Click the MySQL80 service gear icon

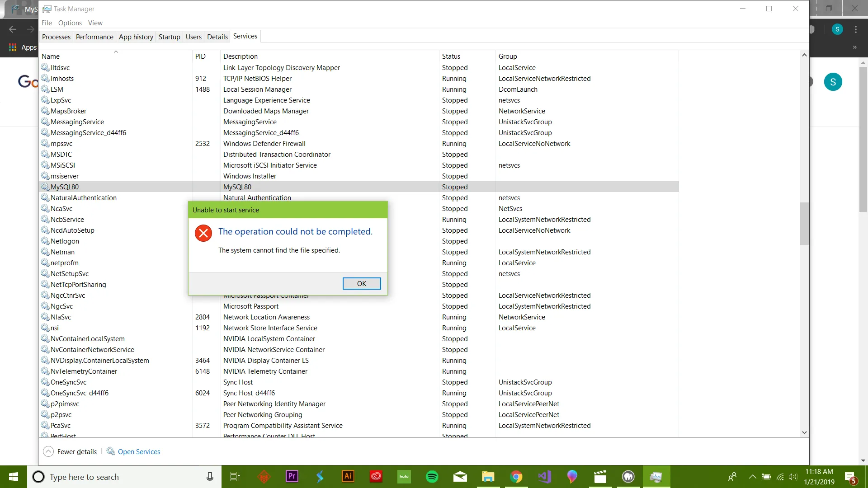[45, 187]
